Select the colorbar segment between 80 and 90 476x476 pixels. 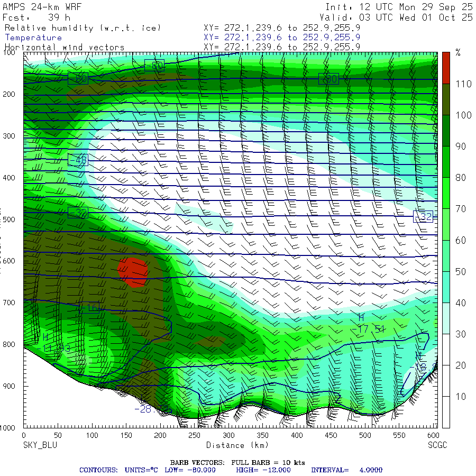[446, 162]
